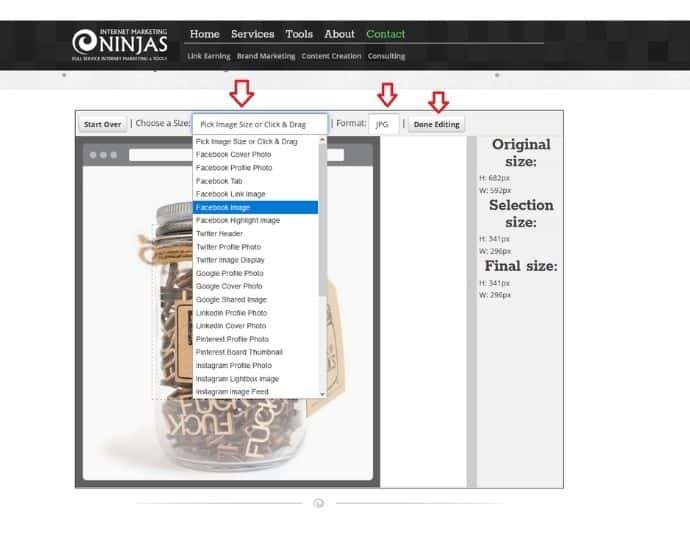Select Twitter Profile Photo option
This screenshot has width=690, height=539.
coord(255,247)
